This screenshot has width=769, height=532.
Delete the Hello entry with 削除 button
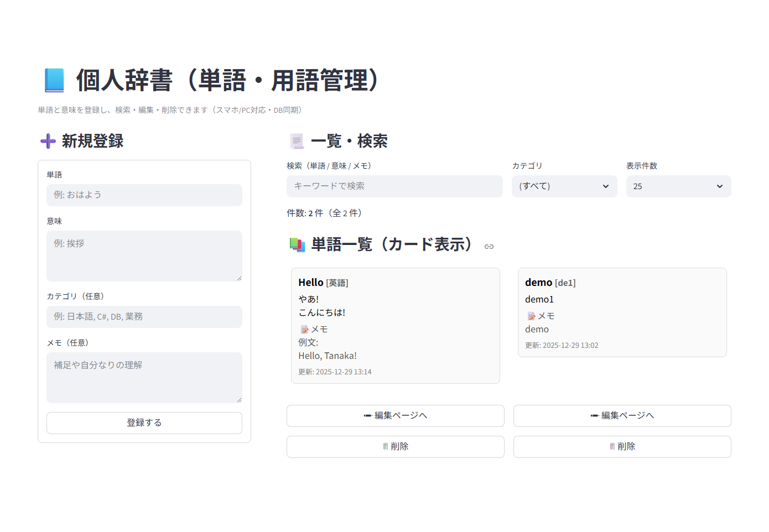(x=395, y=447)
